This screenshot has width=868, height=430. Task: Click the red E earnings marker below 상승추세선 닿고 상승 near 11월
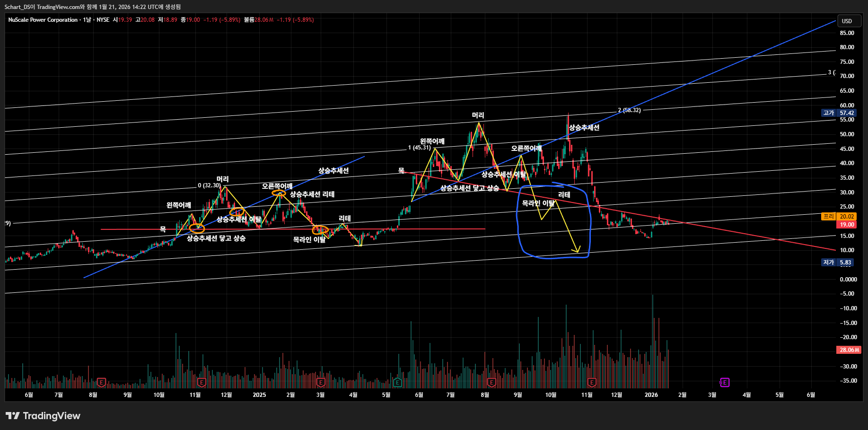point(201,382)
